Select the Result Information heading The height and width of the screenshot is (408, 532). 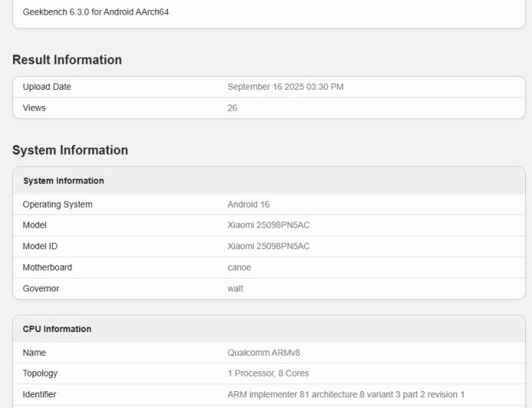(x=67, y=60)
